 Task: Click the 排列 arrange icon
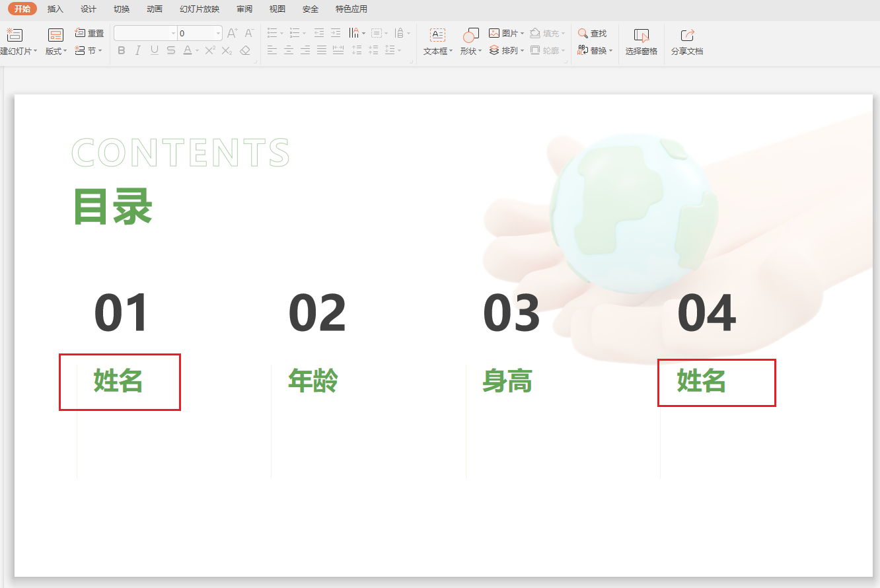[x=505, y=50]
